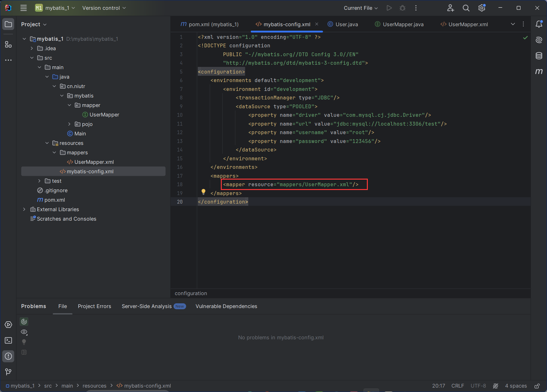Image resolution: width=547 pixels, height=392 pixels.
Task: Open the Database tool window
Action: point(539,56)
